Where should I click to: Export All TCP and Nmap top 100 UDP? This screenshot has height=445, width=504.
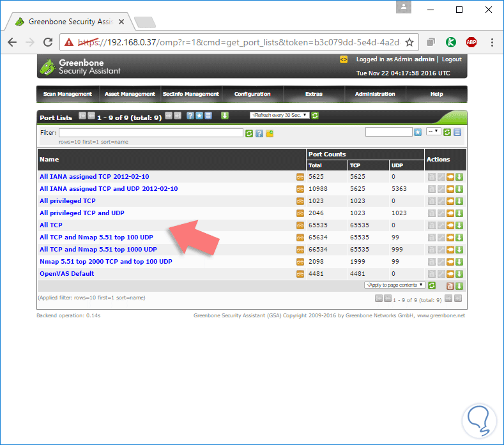[459, 238]
